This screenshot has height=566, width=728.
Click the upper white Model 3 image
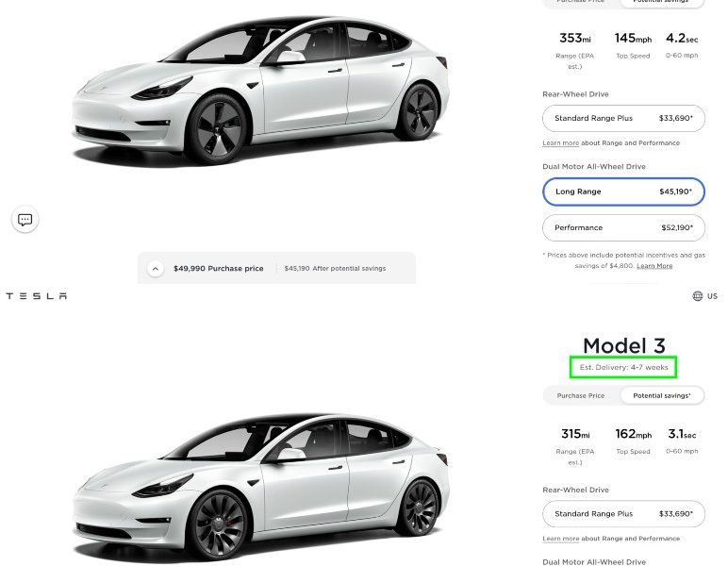pyautogui.click(x=260, y=90)
